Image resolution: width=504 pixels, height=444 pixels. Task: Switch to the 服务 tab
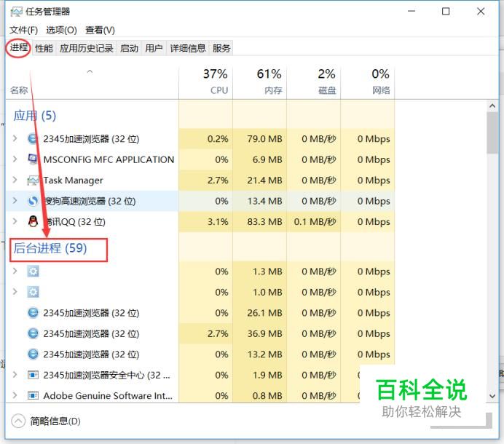(221, 49)
